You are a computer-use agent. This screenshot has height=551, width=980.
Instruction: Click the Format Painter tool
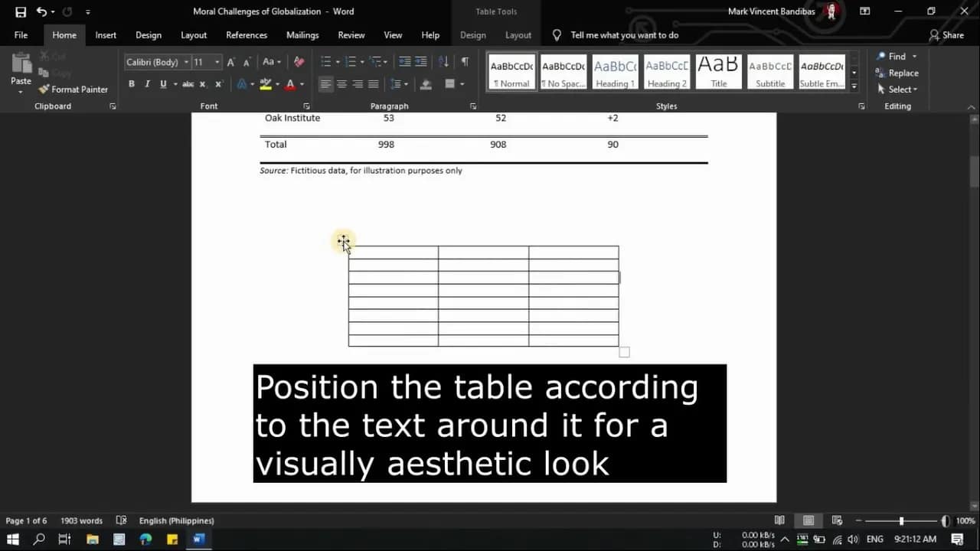[x=73, y=90]
